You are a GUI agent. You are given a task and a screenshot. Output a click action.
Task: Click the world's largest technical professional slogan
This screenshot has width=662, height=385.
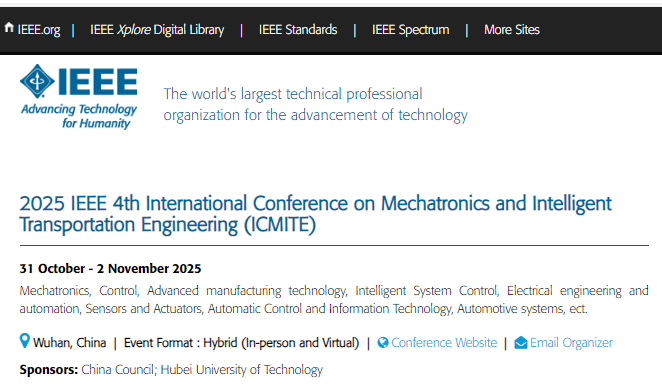315,104
